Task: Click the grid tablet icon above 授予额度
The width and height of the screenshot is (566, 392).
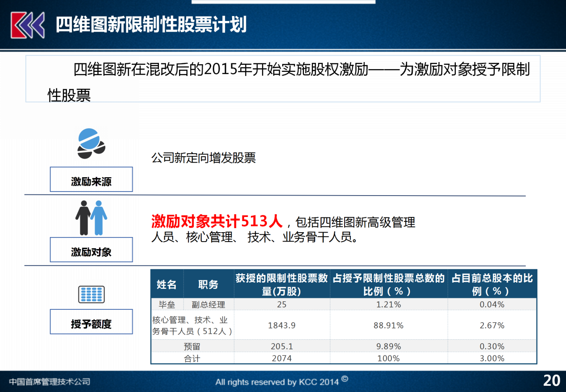Action: tap(91, 295)
